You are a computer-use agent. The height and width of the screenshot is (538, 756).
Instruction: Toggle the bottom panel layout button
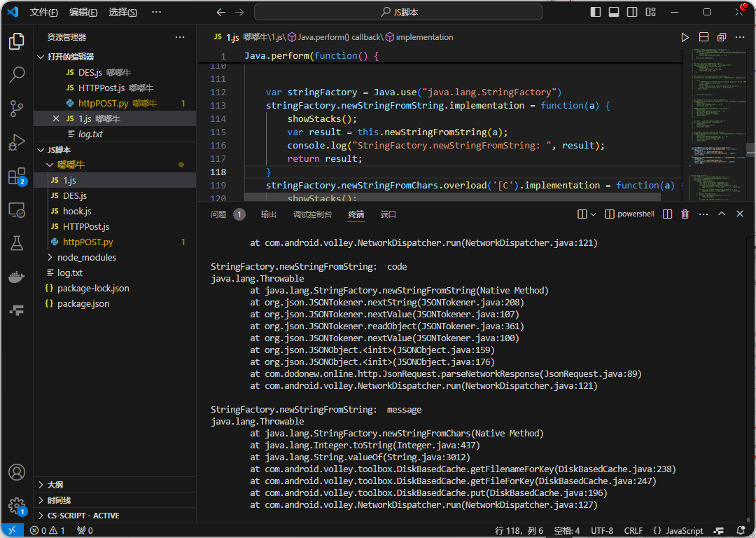coord(614,13)
